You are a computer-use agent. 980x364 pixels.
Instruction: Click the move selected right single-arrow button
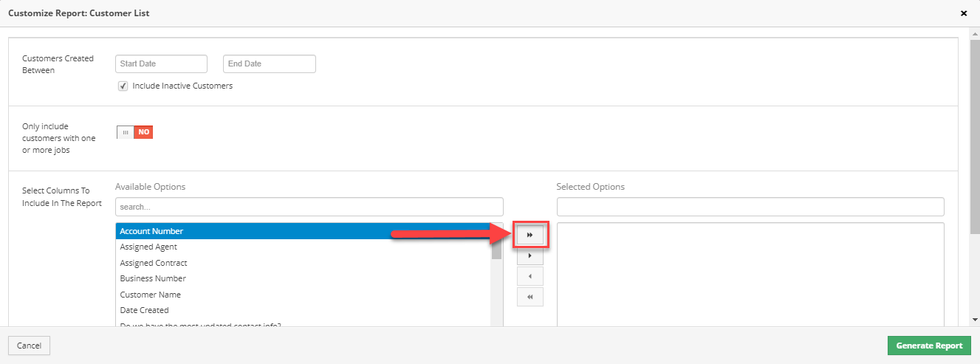530,255
